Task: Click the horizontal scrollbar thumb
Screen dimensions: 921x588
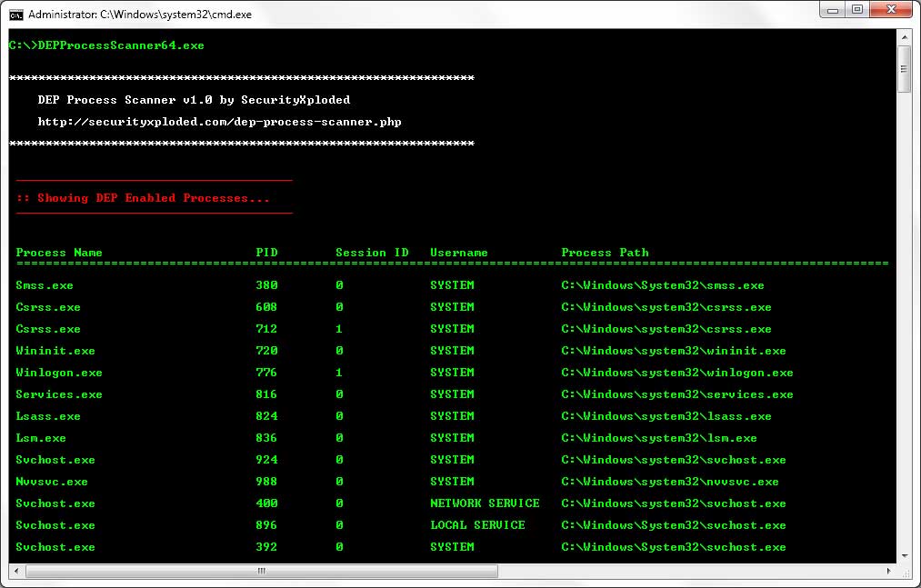Action: (262, 572)
